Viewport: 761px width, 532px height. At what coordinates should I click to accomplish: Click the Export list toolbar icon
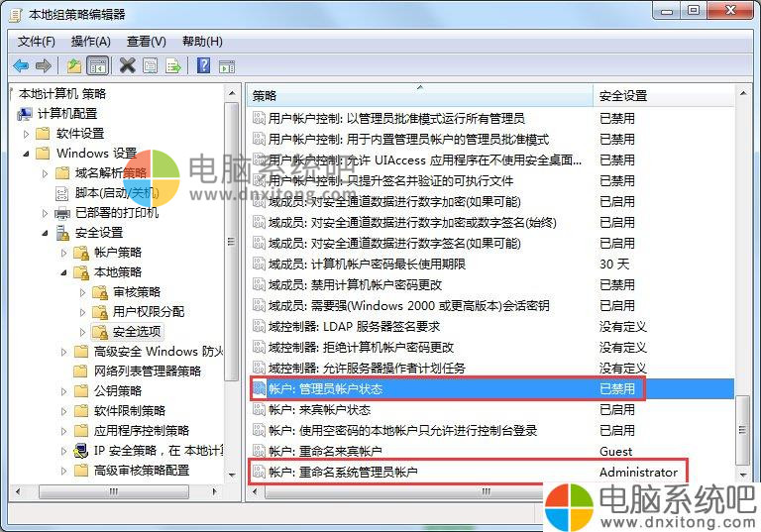click(x=173, y=65)
